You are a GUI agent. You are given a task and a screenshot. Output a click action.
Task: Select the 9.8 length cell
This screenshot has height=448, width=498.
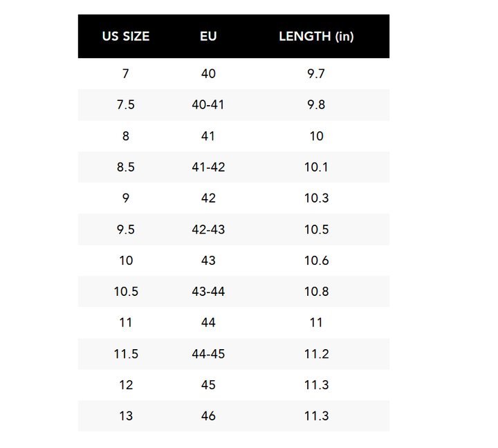[x=316, y=105]
